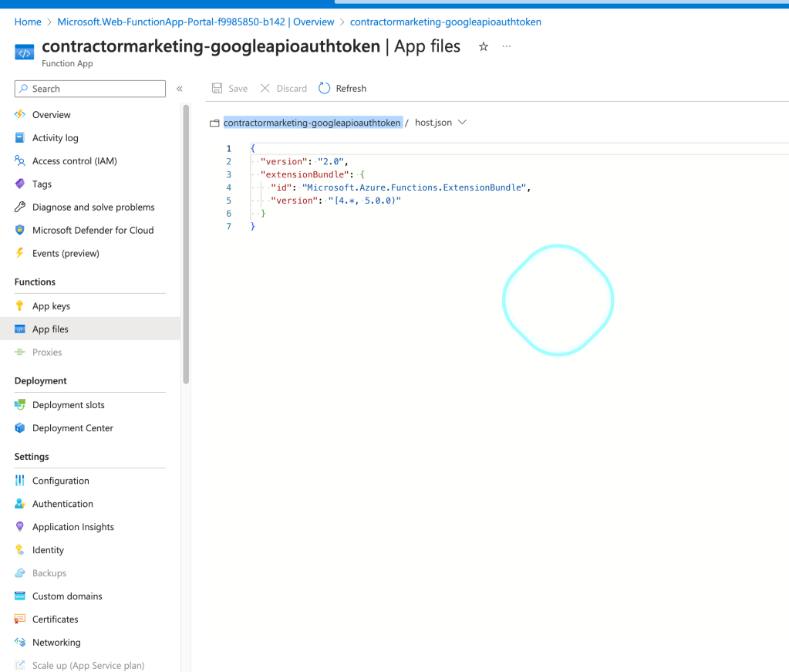
Task: Click the Save button label
Action: (238, 89)
